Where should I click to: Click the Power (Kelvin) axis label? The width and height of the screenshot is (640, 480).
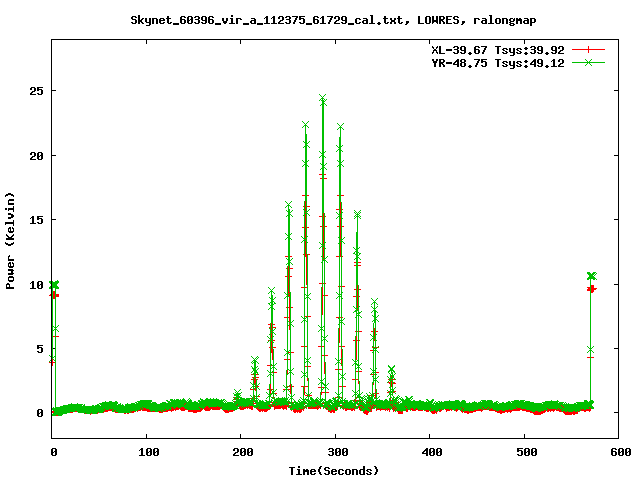[10, 241]
